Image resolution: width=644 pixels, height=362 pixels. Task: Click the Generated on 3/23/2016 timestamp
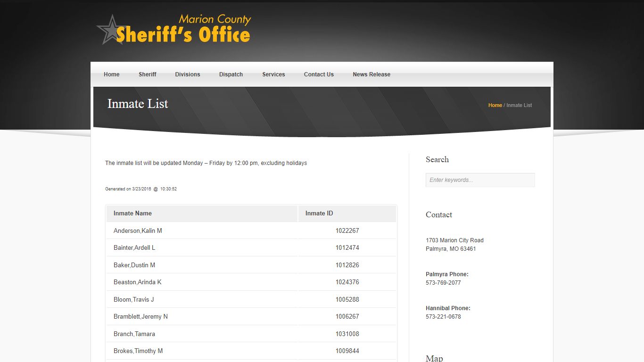[141, 189]
